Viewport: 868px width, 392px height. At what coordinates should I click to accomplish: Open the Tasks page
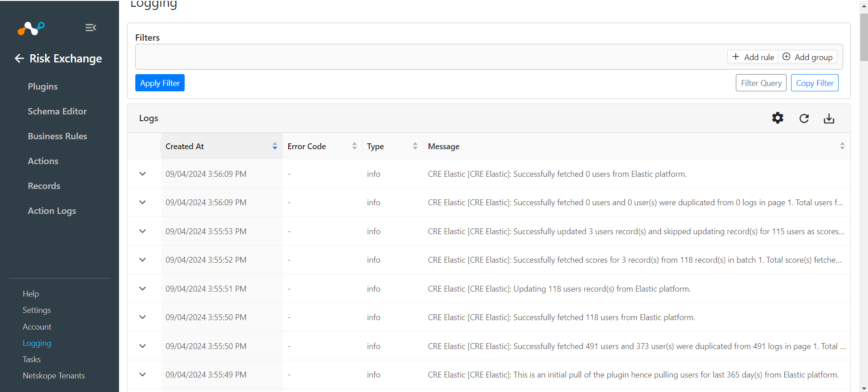click(32, 359)
